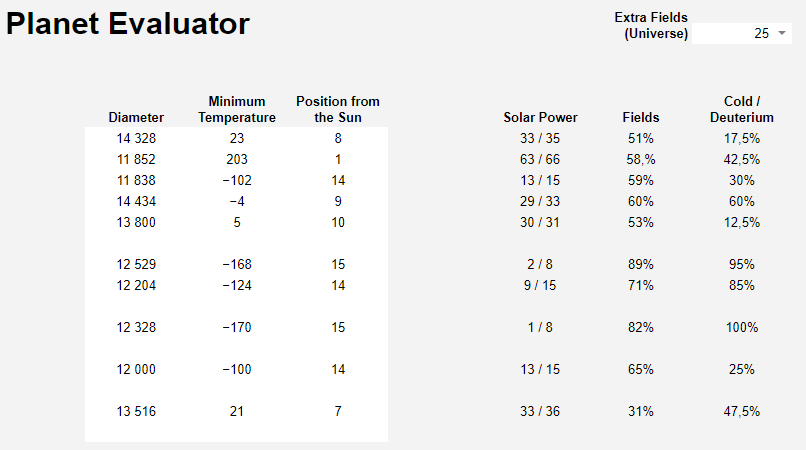Select diameter cell 13 800
The height and width of the screenshot is (450, 806).
[136, 222]
